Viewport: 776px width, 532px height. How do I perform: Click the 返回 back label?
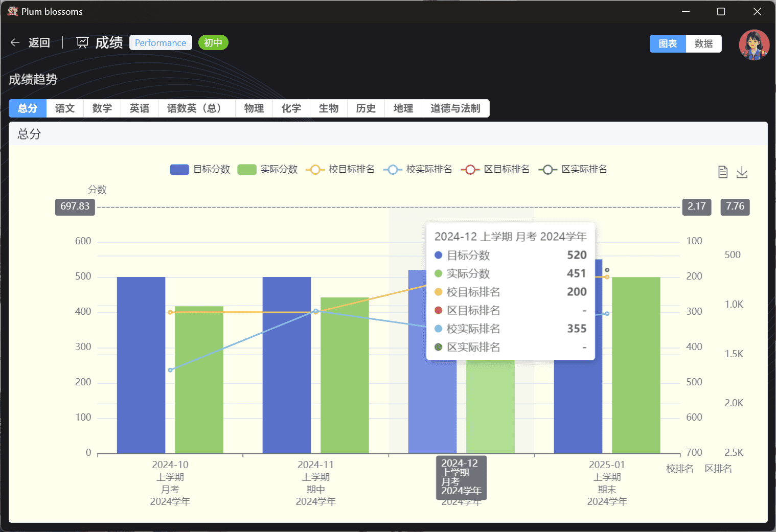coord(39,43)
